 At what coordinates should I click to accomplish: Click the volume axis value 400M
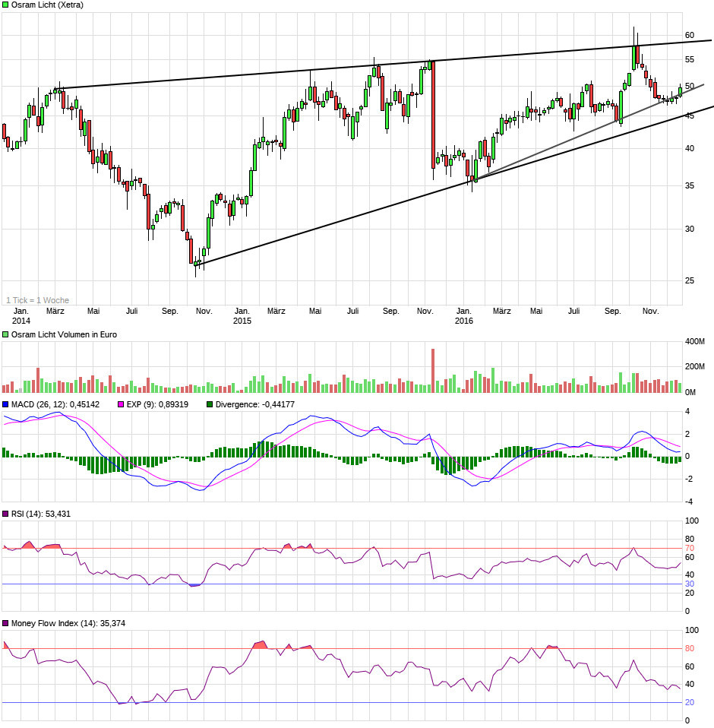click(694, 341)
